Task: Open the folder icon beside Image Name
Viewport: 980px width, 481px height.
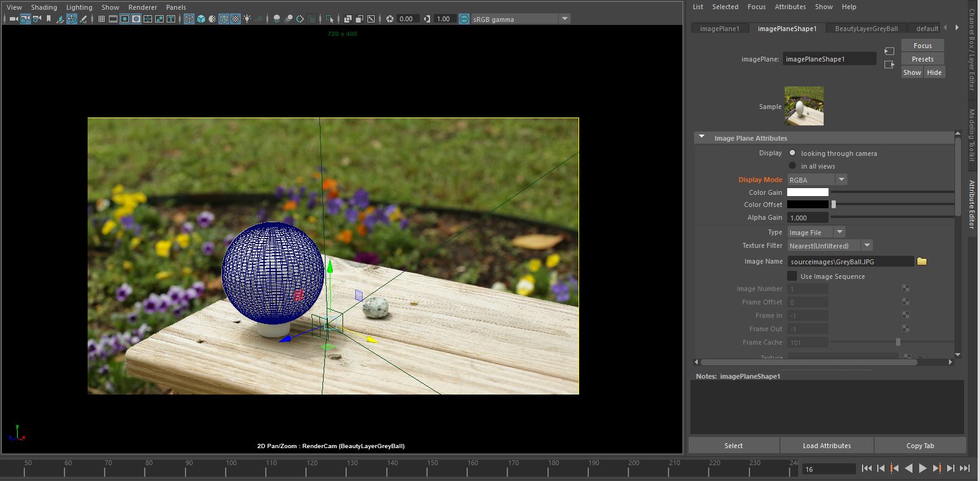Action: click(x=922, y=261)
